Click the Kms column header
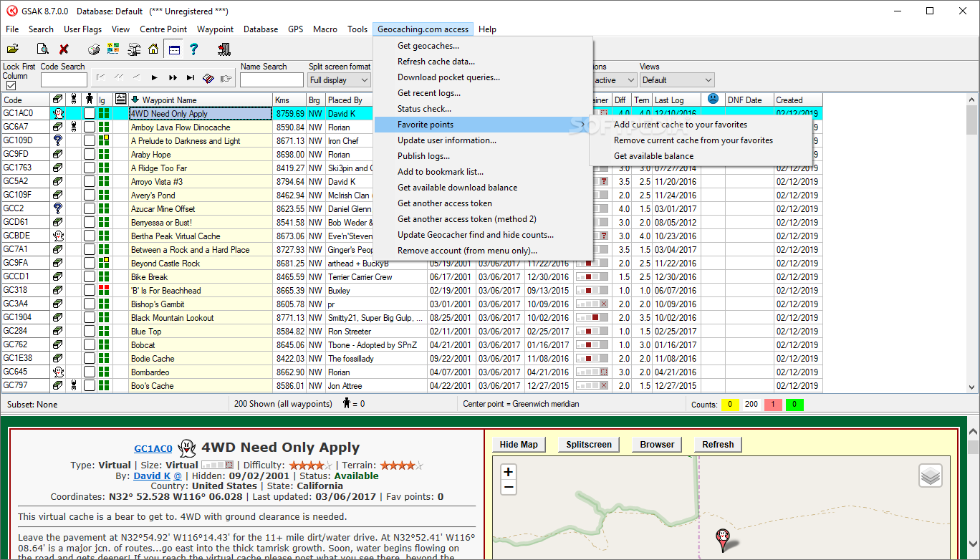The width and height of the screenshot is (980, 560). [289, 100]
